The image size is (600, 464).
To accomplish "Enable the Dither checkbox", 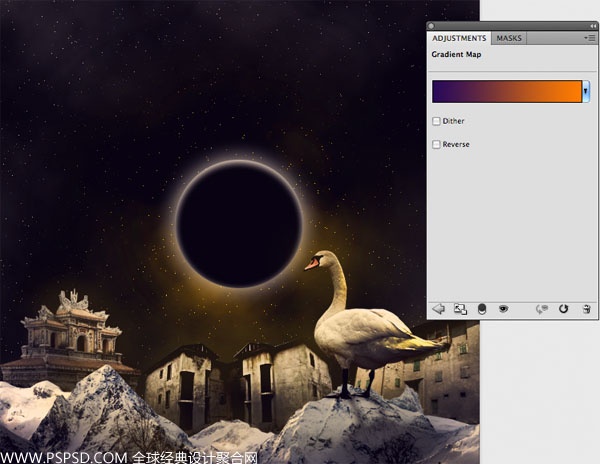I will click(436, 121).
